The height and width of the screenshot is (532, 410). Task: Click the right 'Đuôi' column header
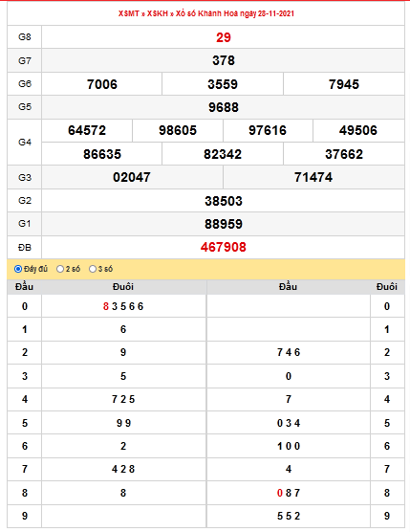pos(387,287)
